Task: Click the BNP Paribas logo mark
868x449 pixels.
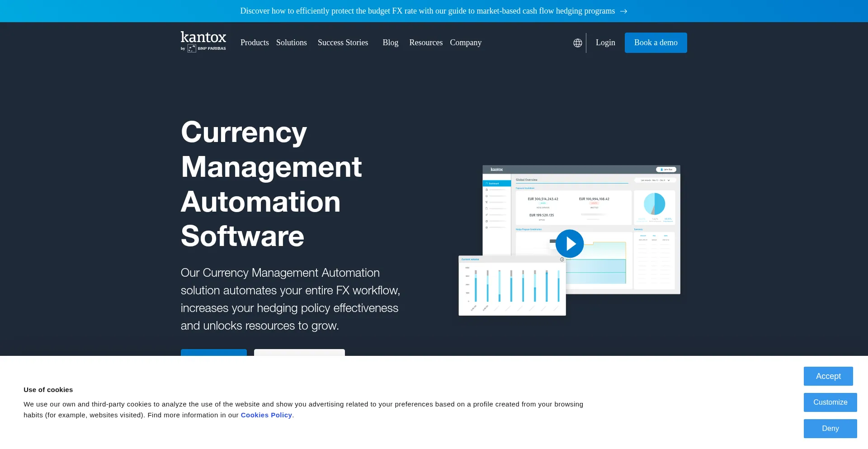Action: tap(192, 48)
